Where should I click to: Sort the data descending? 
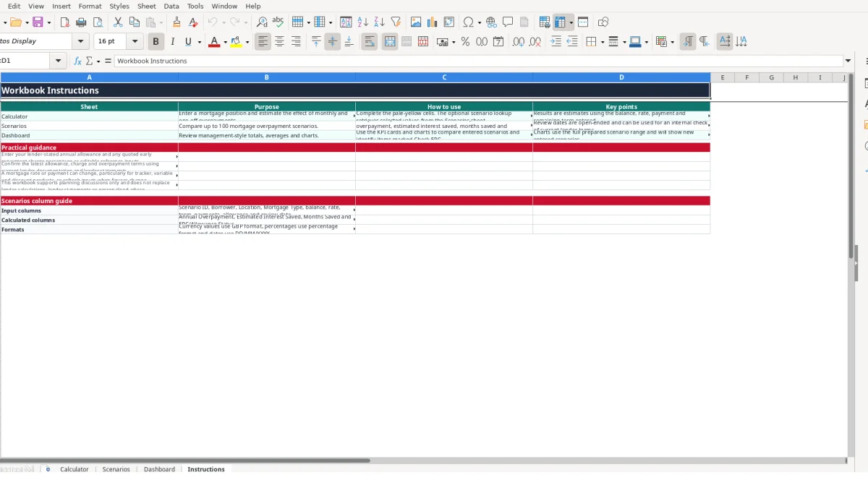(x=379, y=22)
